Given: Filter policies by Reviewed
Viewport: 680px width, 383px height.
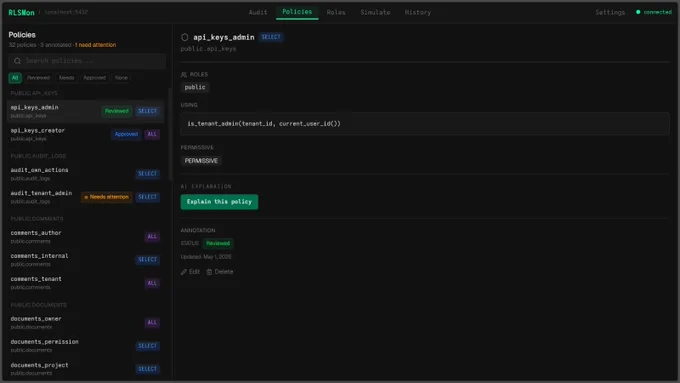Looking at the screenshot, I should pos(38,78).
